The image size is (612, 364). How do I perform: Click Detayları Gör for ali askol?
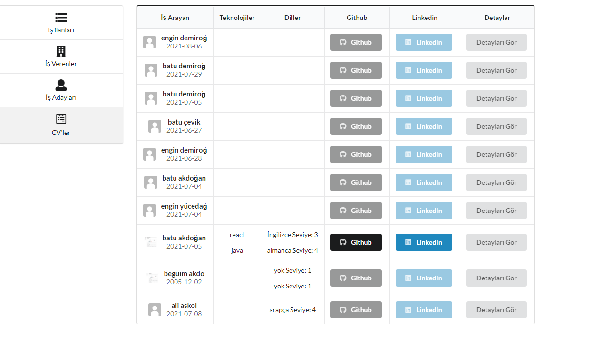pyautogui.click(x=496, y=310)
